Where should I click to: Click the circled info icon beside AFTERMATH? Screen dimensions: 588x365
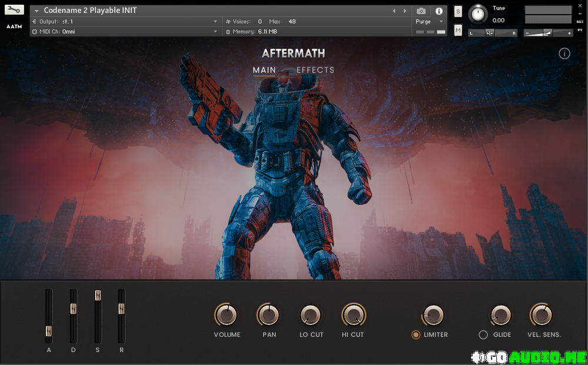[564, 54]
